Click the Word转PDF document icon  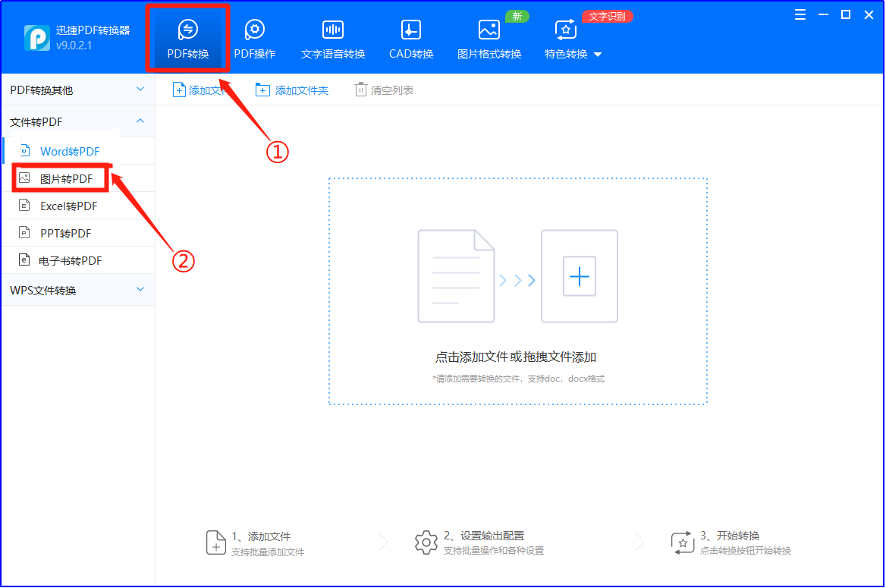tap(24, 150)
